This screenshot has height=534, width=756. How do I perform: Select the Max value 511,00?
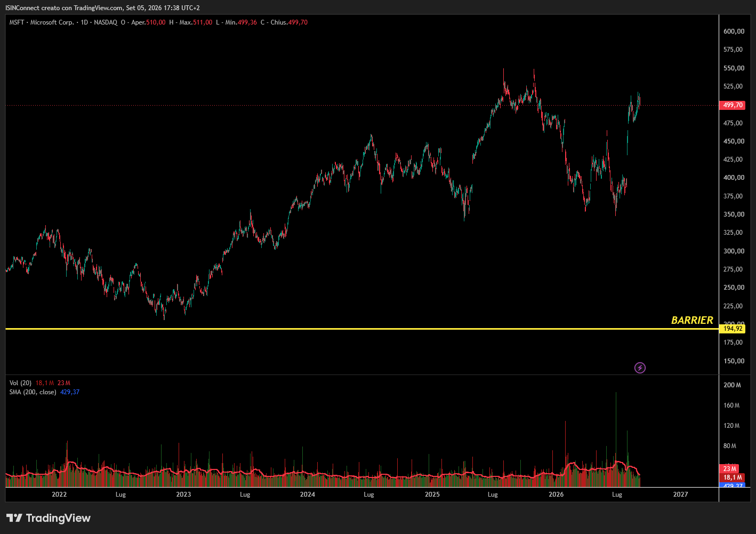click(x=203, y=22)
